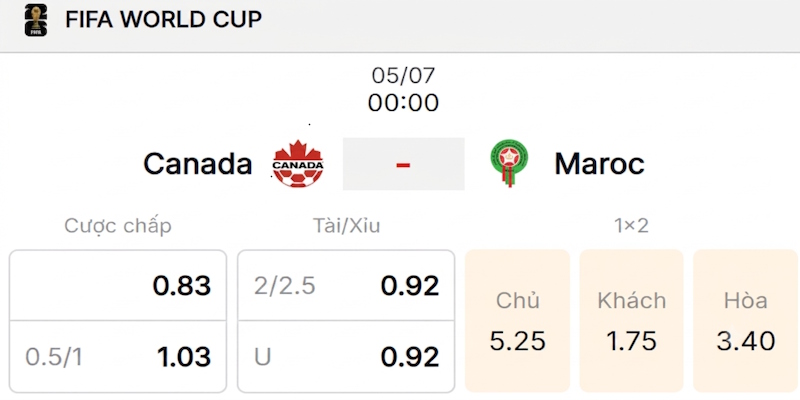800x400 pixels.
Task: Choose Hòa draw at 3.40
Action: coord(746,321)
